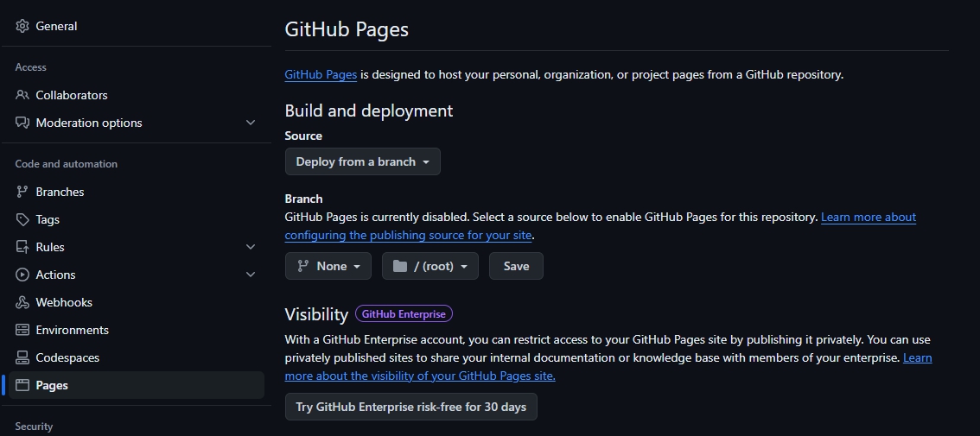Click the Pages browser icon
This screenshot has width=980, height=436.
click(22, 385)
